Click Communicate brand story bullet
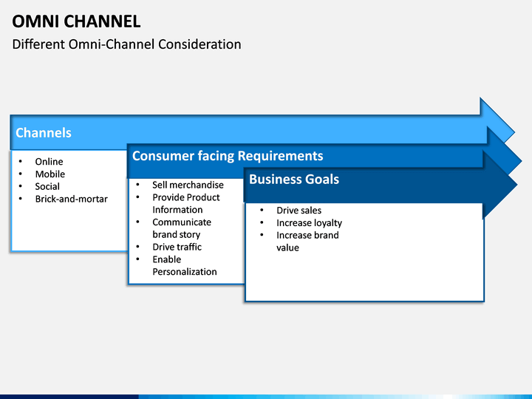532x399 pixels. pyautogui.click(x=182, y=228)
